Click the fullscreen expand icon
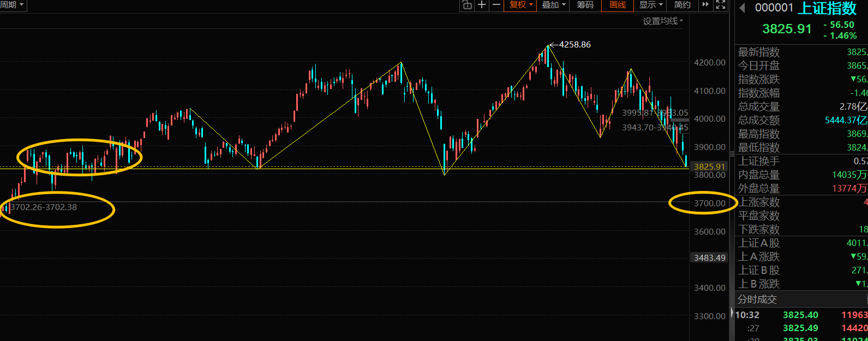This screenshot has width=868, height=341. click(721, 5)
